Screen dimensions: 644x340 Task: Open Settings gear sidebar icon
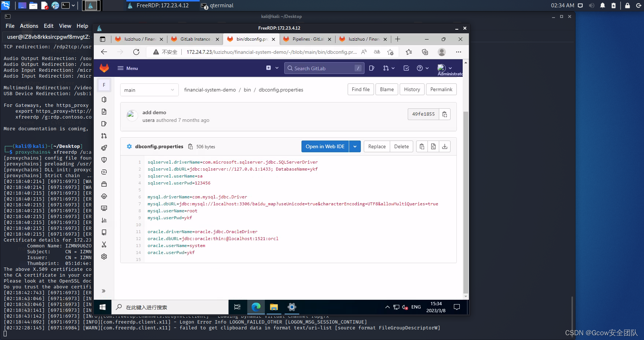[x=104, y=257]
